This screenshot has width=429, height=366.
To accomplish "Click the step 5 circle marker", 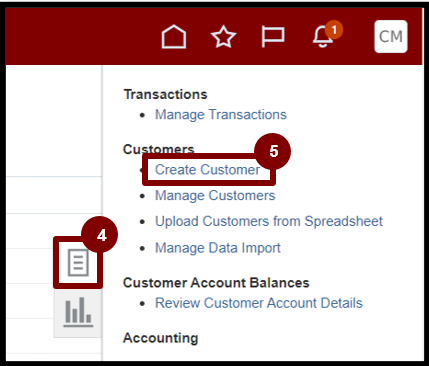I will [273, 151].
